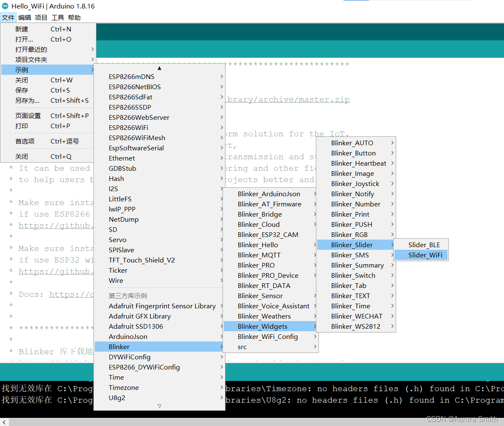Screen dimensions: 504x426
Task: Click the Docs https link in editor
Action: click(71, 294)
